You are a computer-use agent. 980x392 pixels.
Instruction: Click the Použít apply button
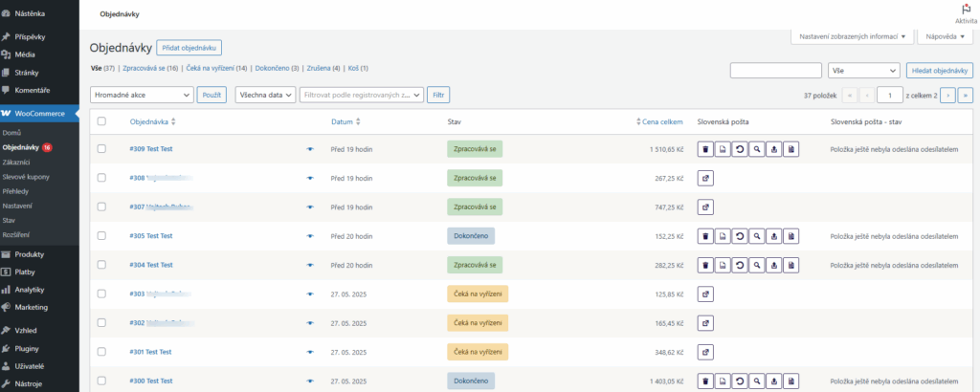pos(212,96)
